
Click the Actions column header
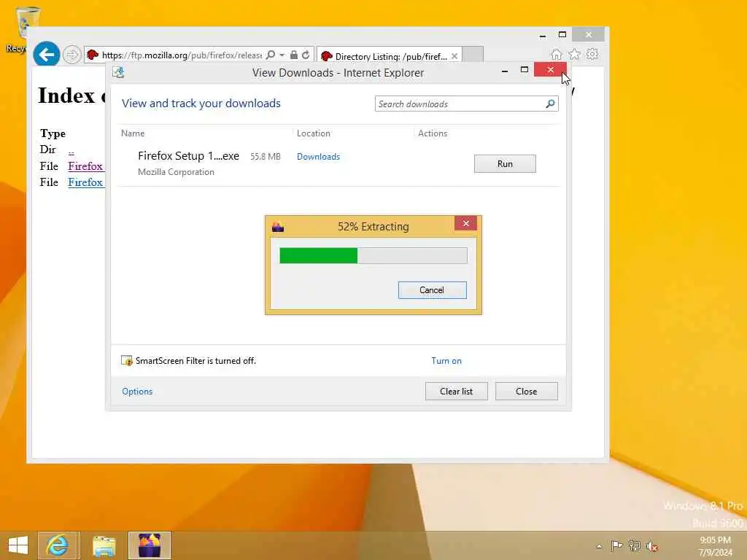(433, 133)
